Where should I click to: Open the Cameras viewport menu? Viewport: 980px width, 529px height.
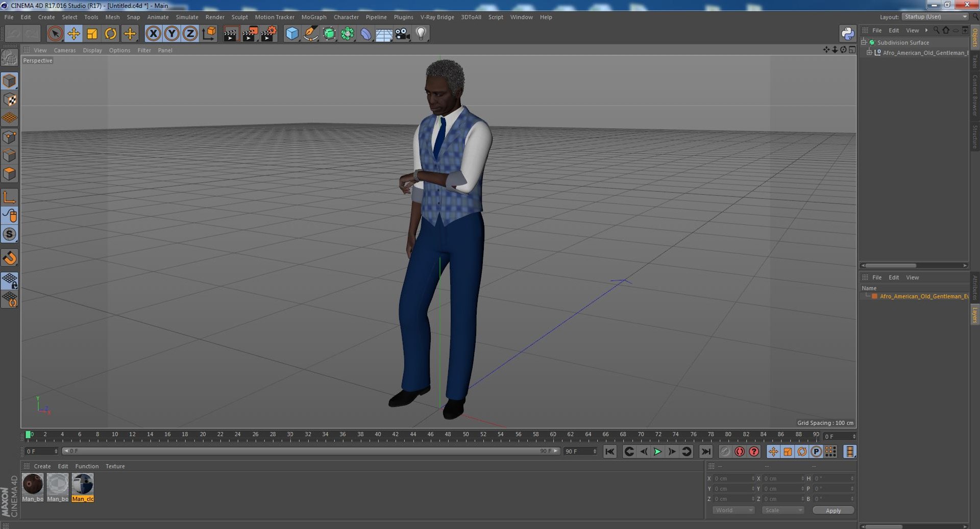click(64, 50)
